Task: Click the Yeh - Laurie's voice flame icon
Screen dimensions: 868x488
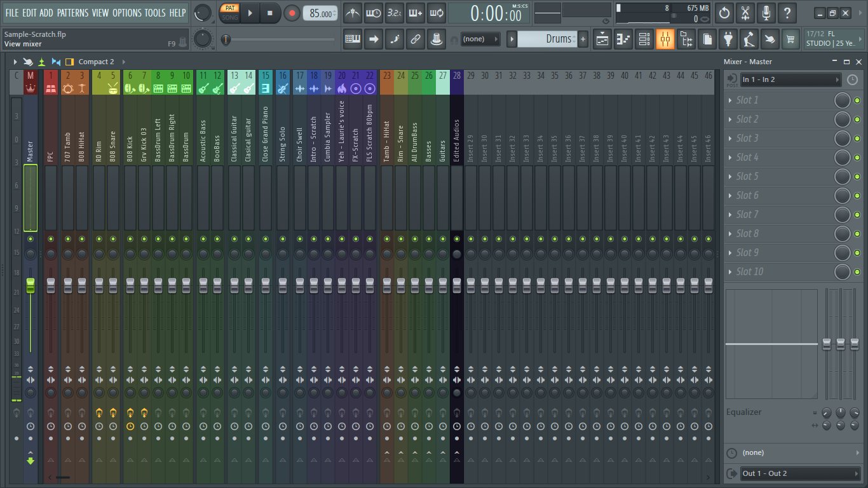Action: pos(342,89)
